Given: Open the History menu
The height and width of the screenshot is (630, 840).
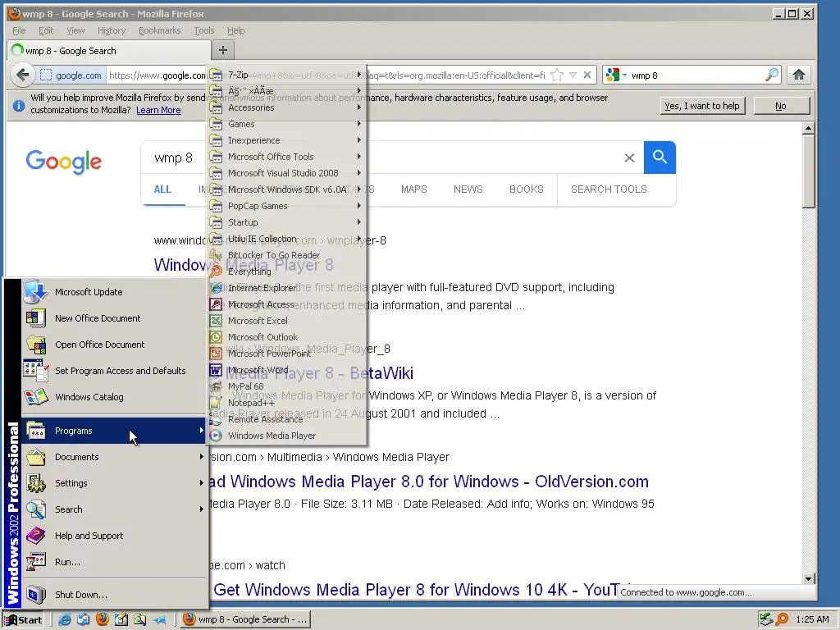Looking at the screenshot, I should click(112, 30).
